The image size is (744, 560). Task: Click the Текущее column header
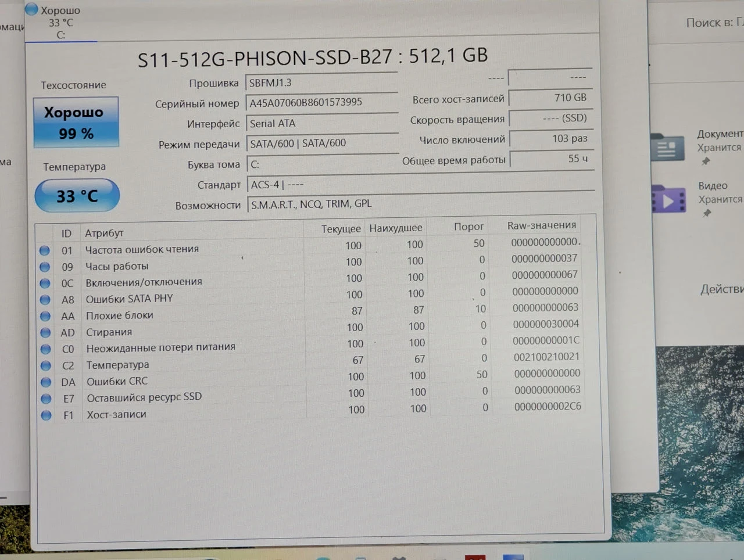tap(341, 229)
